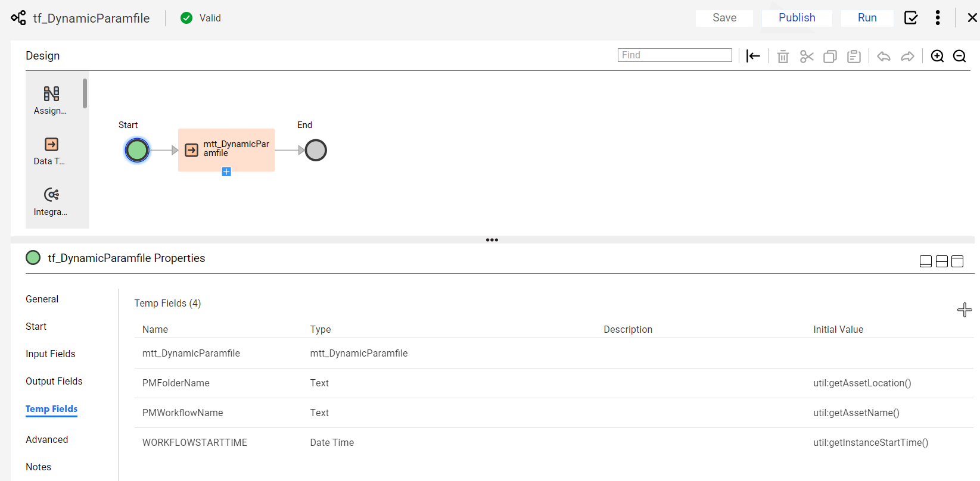Zoom out of the canvas
The width and height of the screenshot is (980, 481).
coord(959,56)
